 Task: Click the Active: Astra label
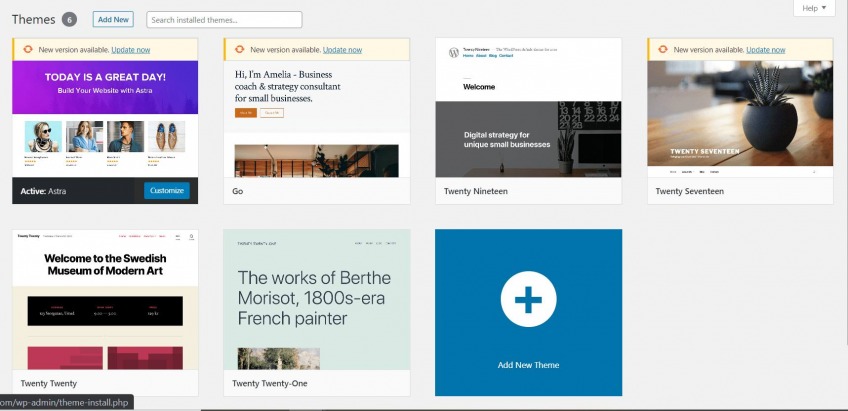(x=43, y=191)
